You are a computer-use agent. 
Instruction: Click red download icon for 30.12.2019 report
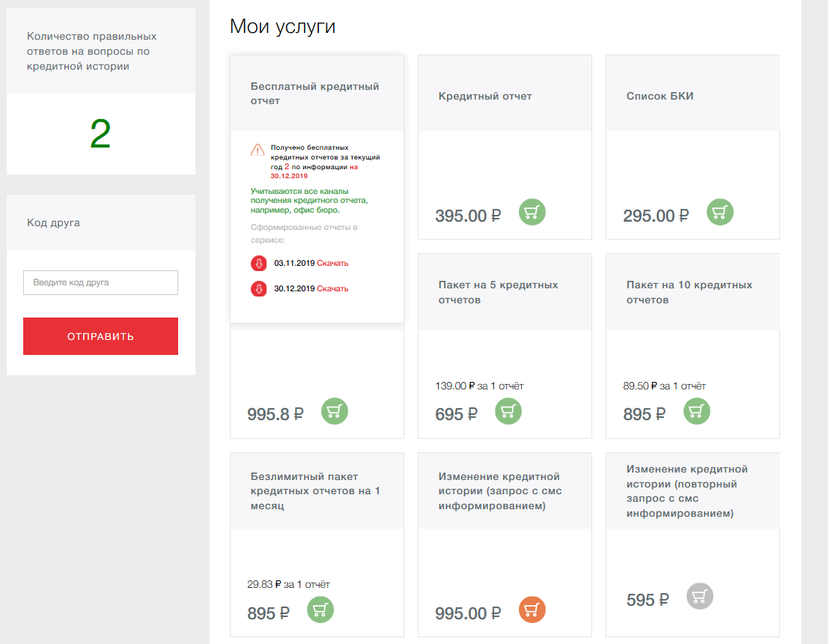(x=259, y=288)
